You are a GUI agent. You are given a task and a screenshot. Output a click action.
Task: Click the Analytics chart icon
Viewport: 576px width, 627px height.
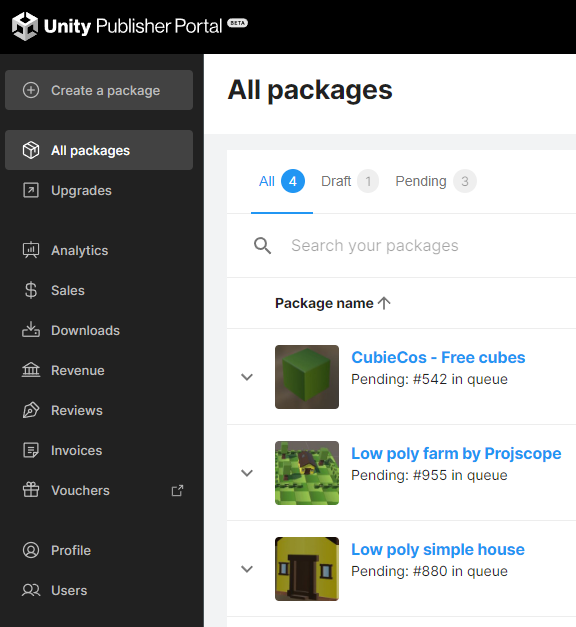point(31,250)
